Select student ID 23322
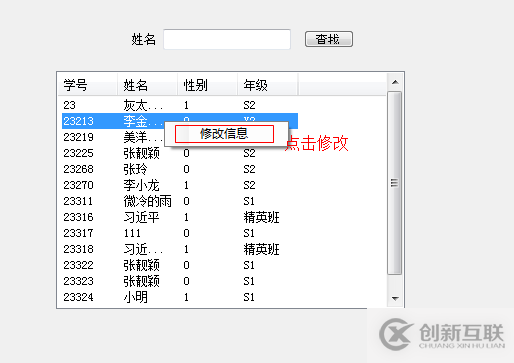 tap(79, 265)
